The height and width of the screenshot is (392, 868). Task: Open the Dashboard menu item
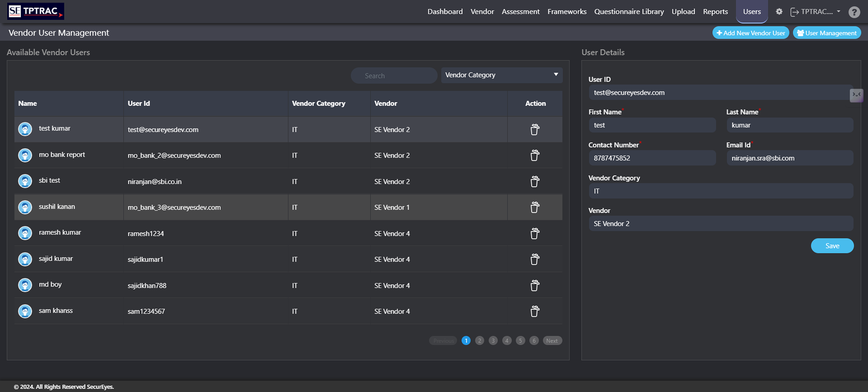pos(445,12)
